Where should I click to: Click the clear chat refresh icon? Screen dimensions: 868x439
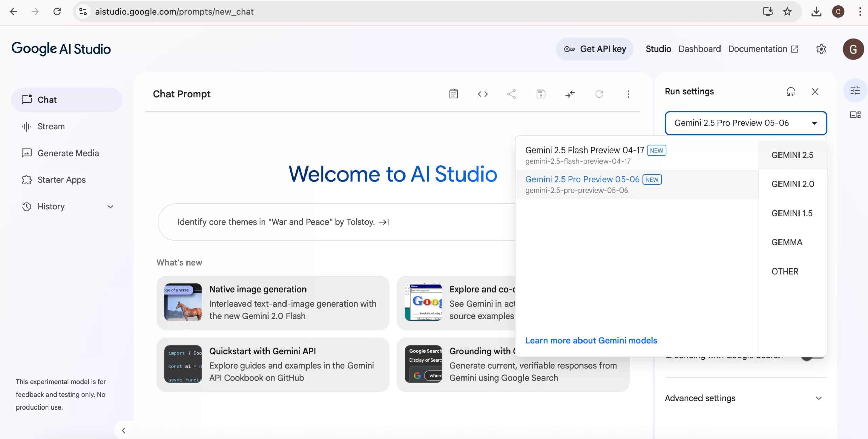tap(599, 94)
